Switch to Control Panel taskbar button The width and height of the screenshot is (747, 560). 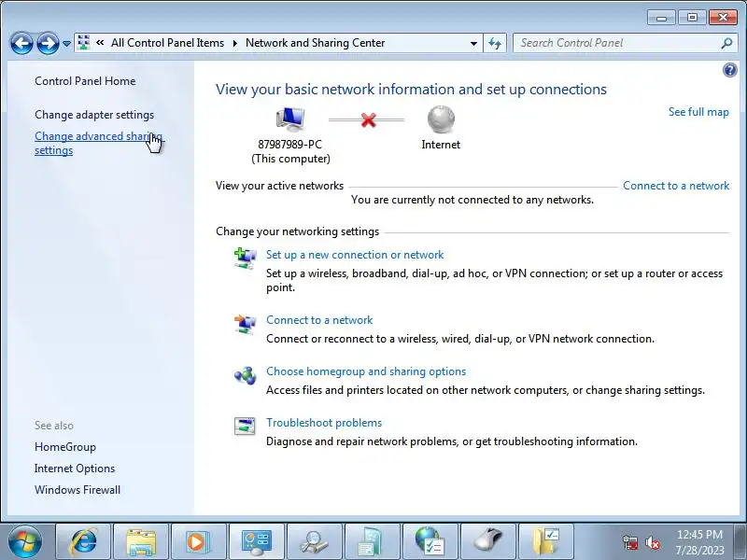pyautogui.click(x=256, y=541)
